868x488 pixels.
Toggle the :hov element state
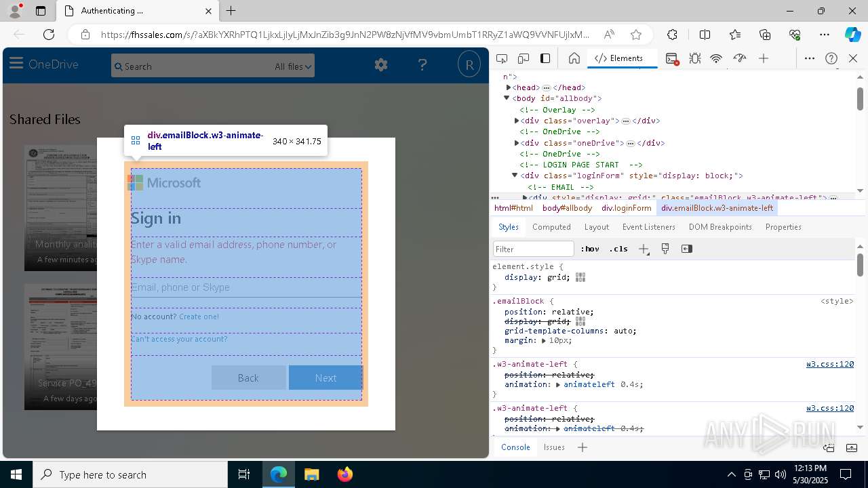590,249
